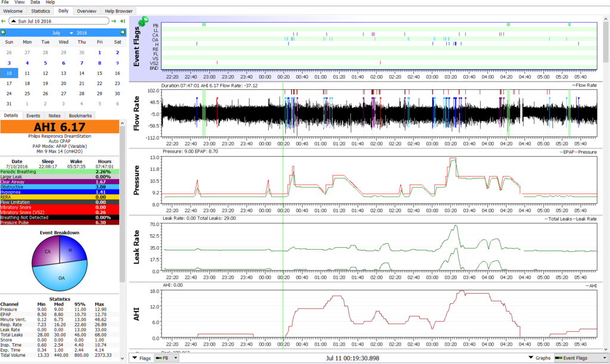Switch to the Overview tab

pos(86,11)
